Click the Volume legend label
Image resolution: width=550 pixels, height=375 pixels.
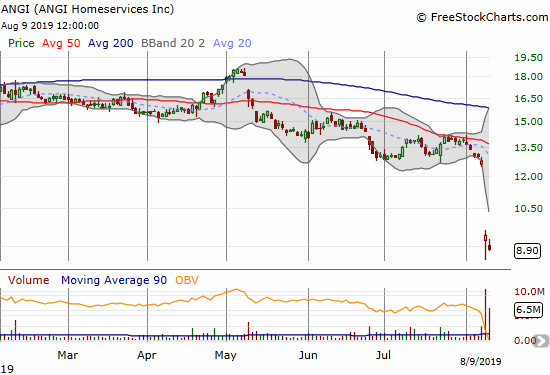coord(29,280)
